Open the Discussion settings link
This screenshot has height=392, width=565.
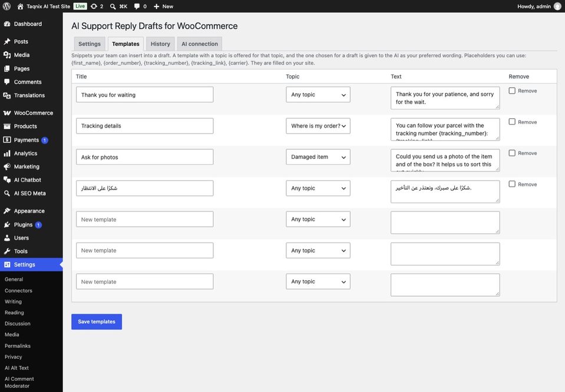click(18, 324)
